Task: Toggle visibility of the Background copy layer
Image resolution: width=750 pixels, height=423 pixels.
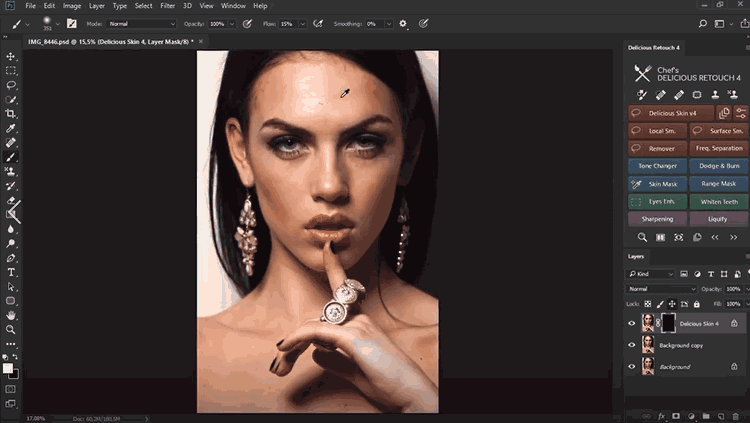Action: pos(632,345)
